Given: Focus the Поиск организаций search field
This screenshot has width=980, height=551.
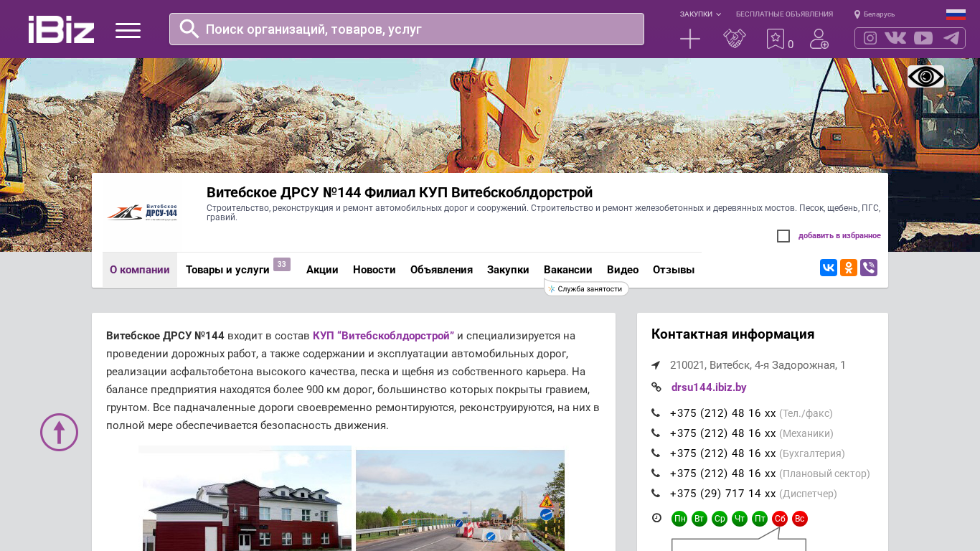Looking at the screenshot, I should click(407, 29).
